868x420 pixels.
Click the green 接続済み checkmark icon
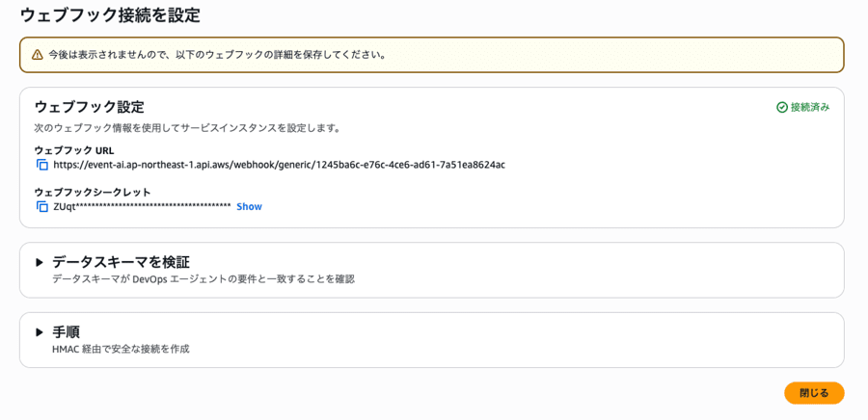coord(782,107)
